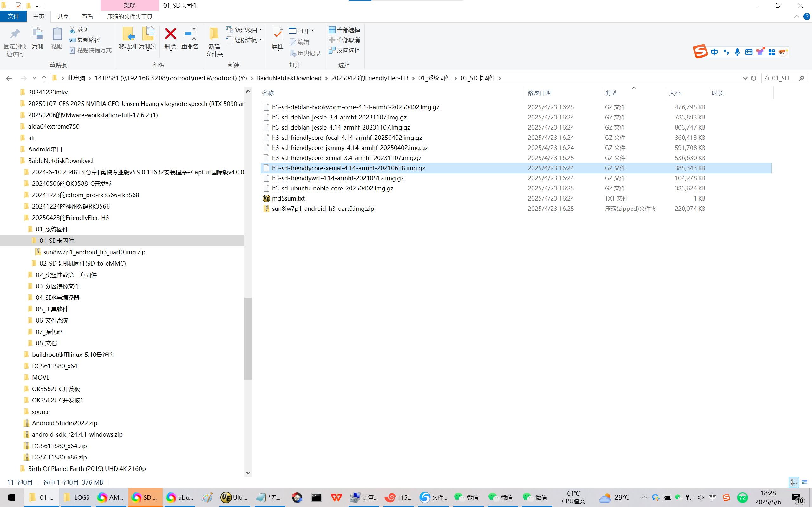The width and height of the screenshot is (812, 507).
Task: Switch to the View ribbon tab
Action: (87, 16)
